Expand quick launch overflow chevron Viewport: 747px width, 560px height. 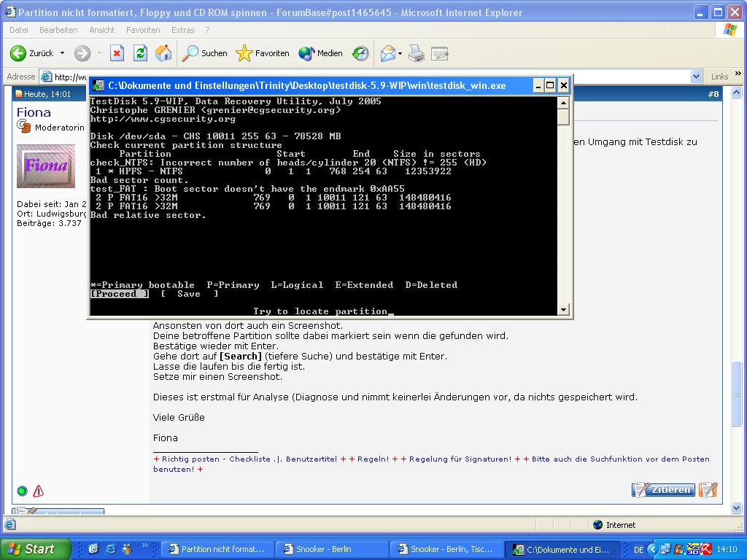[x=145, y=545]
